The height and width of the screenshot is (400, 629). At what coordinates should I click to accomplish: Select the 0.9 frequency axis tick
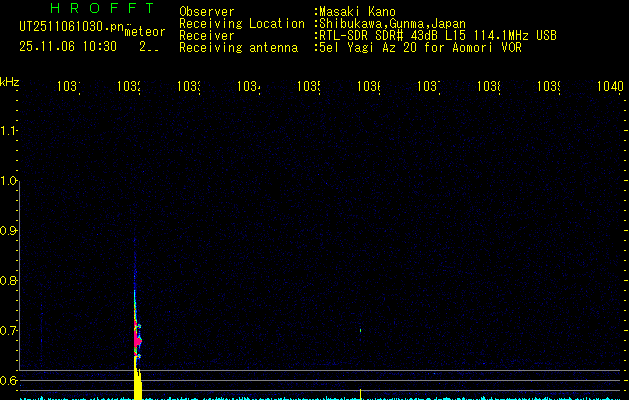click(10, 230)
